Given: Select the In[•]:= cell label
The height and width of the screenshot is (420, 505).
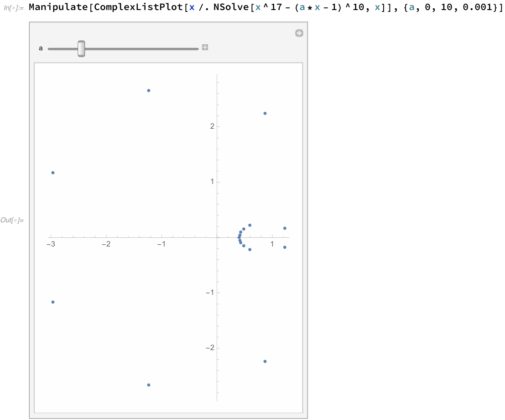Looking at the screenshot, I should (x=14, y=8).
